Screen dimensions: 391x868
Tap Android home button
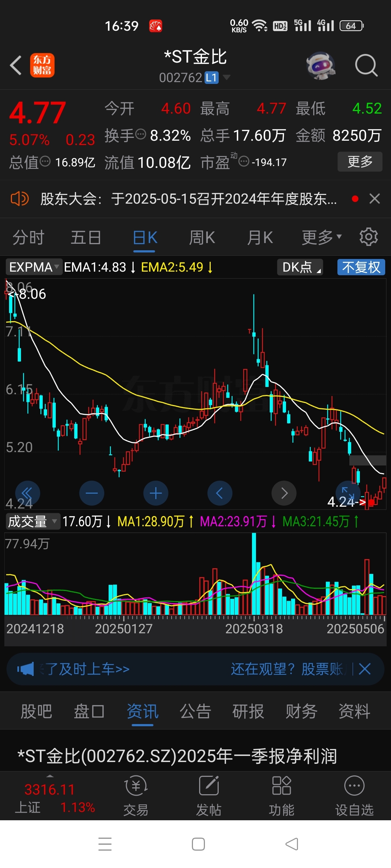(198, 844)
